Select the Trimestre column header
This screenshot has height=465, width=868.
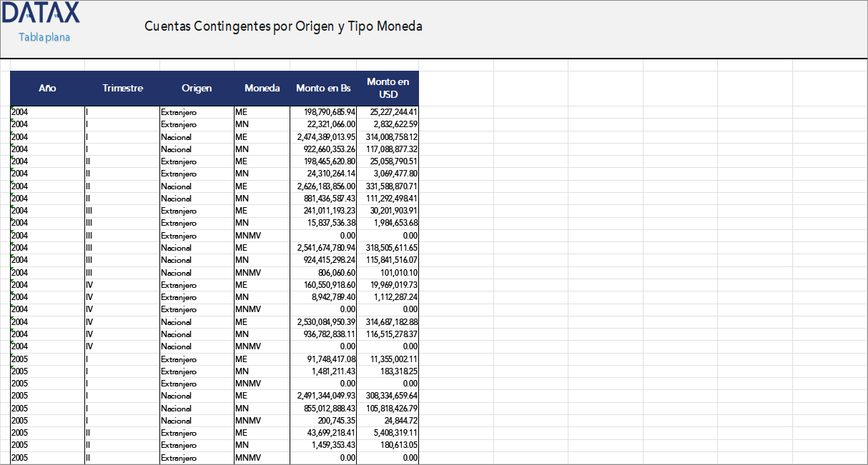tap(123, 88)
